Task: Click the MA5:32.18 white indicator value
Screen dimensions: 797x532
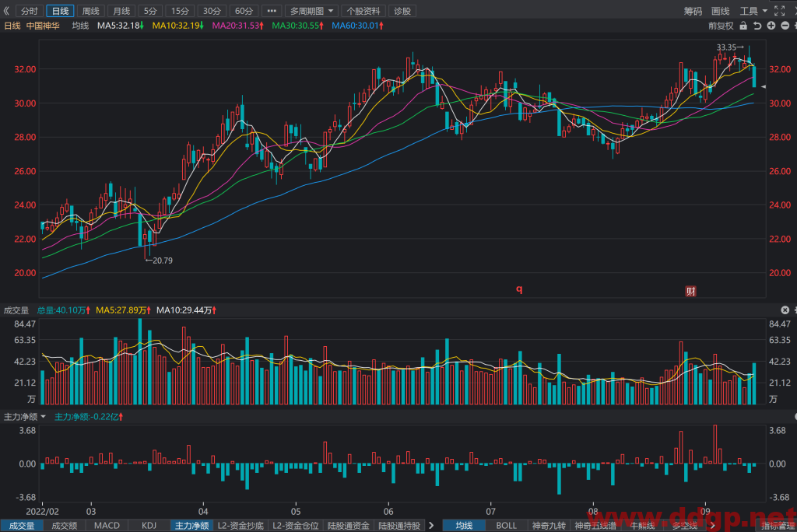Action: pos(120,26)
